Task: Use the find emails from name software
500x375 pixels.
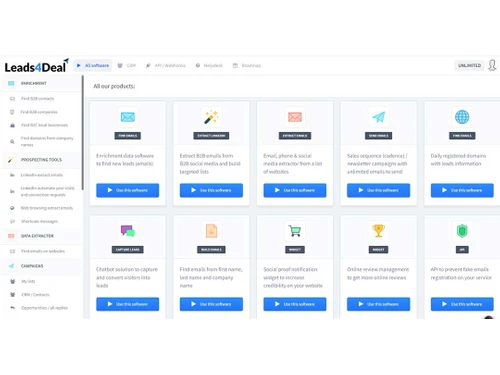Action: [211, 304]
